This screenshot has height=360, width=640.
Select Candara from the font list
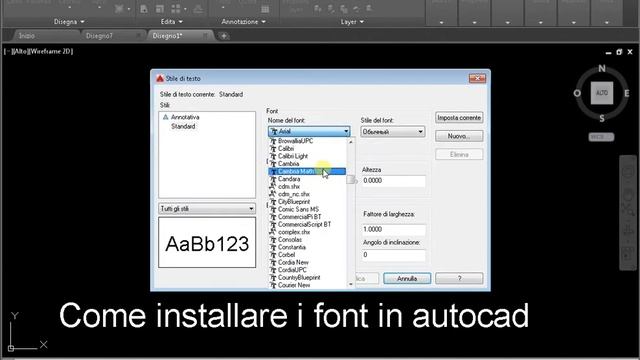(307, 179)
